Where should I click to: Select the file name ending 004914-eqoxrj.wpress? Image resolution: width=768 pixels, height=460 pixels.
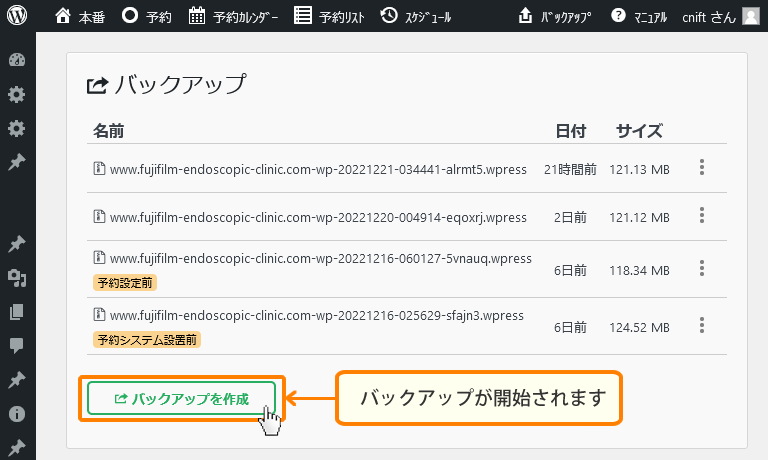point(318,218)
